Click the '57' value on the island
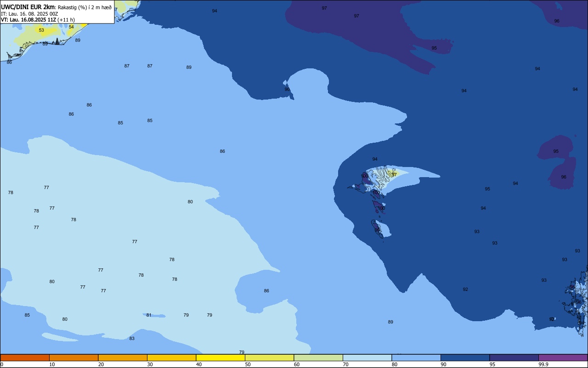The image size is (588, 368). tap(394, 175)
